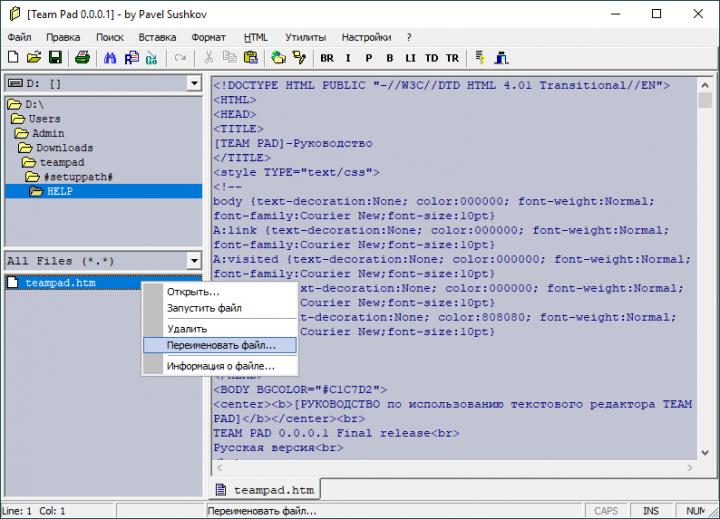Image resolution: width=720 pixels, height=519 pixels.
Task: Expand the All Files (*.*) filter dropdown
Action: point(194,261)
